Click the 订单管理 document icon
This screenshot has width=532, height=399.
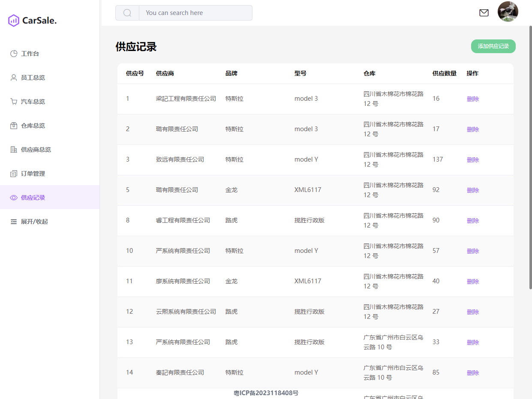14,174
